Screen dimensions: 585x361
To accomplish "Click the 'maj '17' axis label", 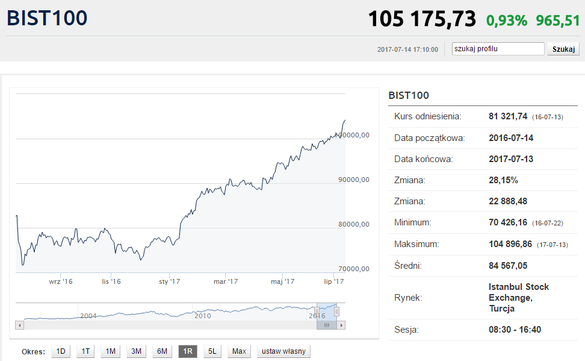I will coord(282,282).
